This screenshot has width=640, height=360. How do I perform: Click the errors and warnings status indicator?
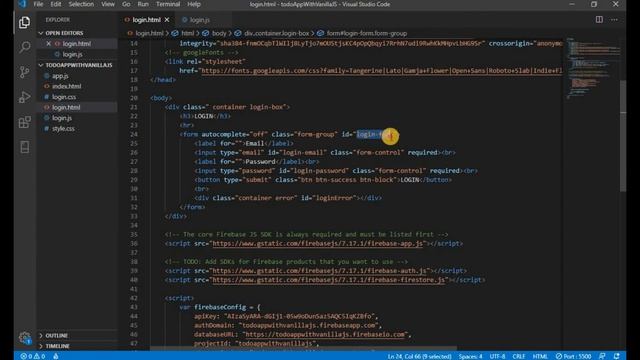coord(33,356)
